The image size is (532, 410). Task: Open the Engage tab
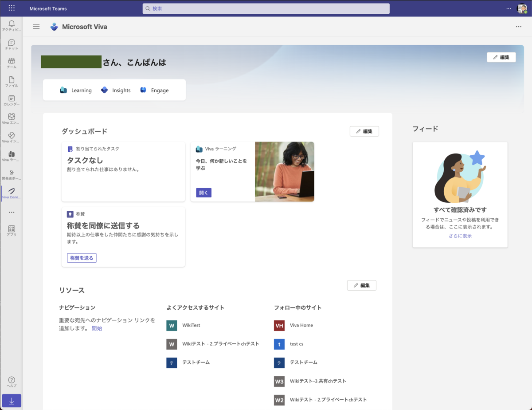click(154, 91)
